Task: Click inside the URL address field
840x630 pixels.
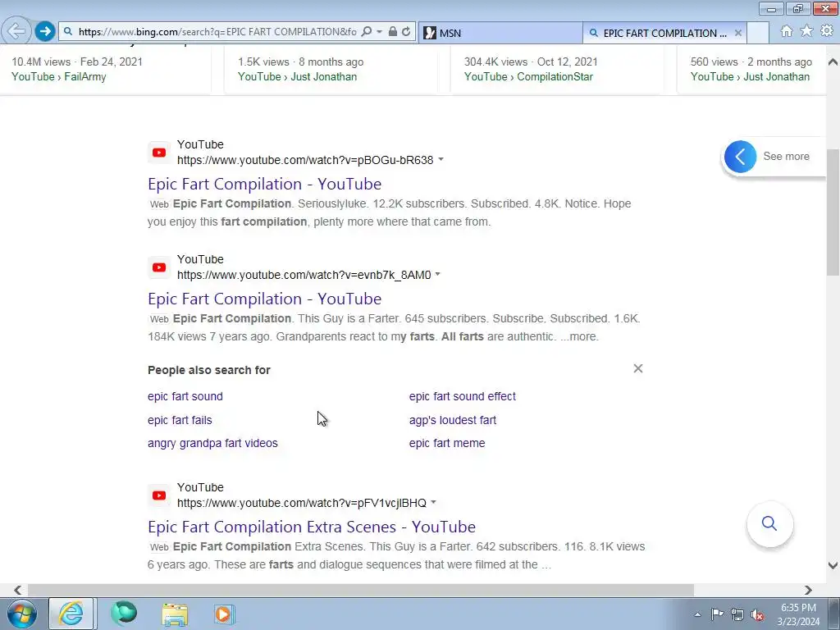Action: pos(217,32)
